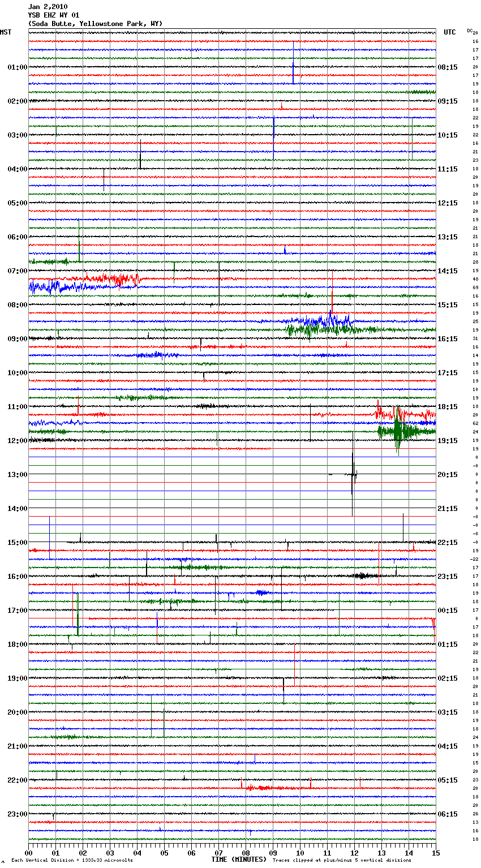Click the "UTC" column label
This screenshot has width=481, height=868.
pos(449,32)
